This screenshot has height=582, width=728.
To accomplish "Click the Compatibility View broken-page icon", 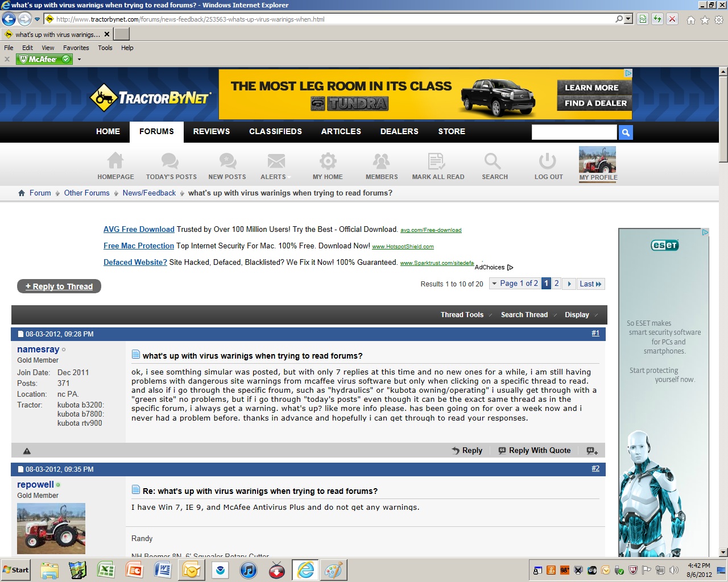I will [x=643, y=19].
